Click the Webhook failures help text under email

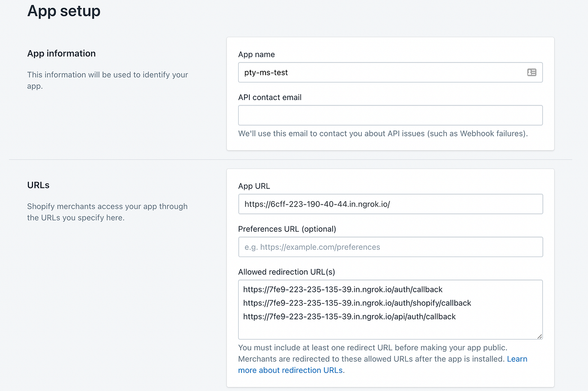tap(383, 133)
